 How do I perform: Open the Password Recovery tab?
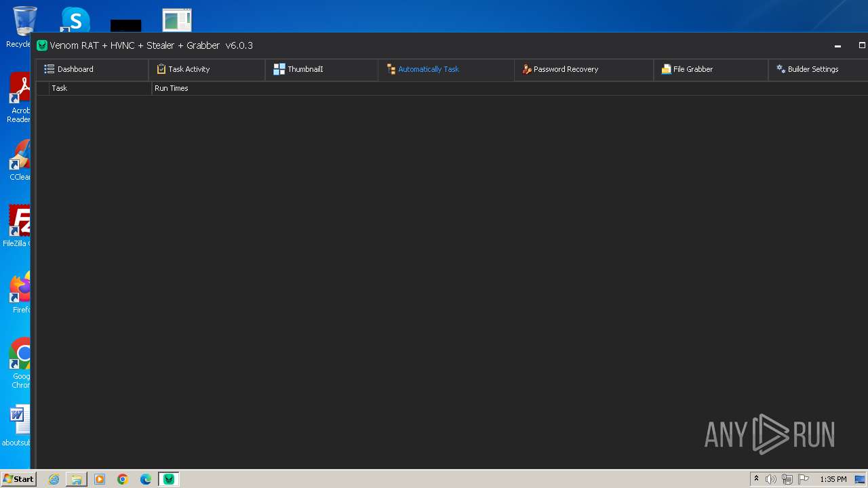click(x=584, y=69)
